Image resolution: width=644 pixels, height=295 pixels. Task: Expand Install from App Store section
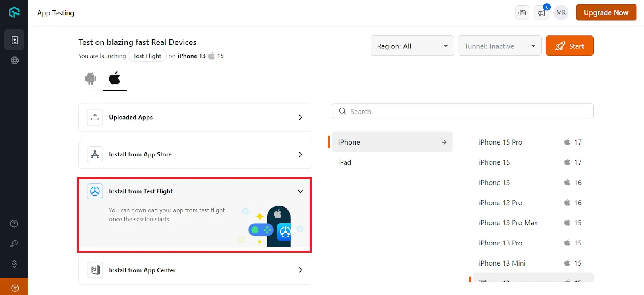[x=195, y=154]
